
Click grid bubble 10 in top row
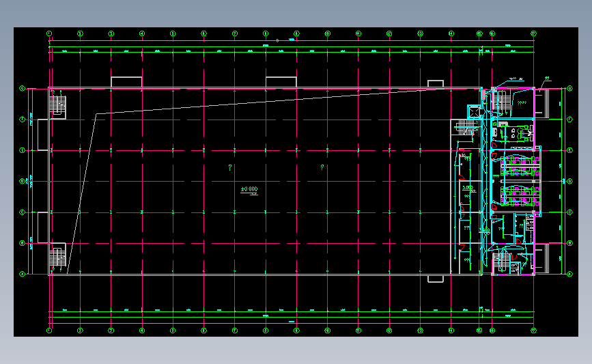tap(327, 33)
